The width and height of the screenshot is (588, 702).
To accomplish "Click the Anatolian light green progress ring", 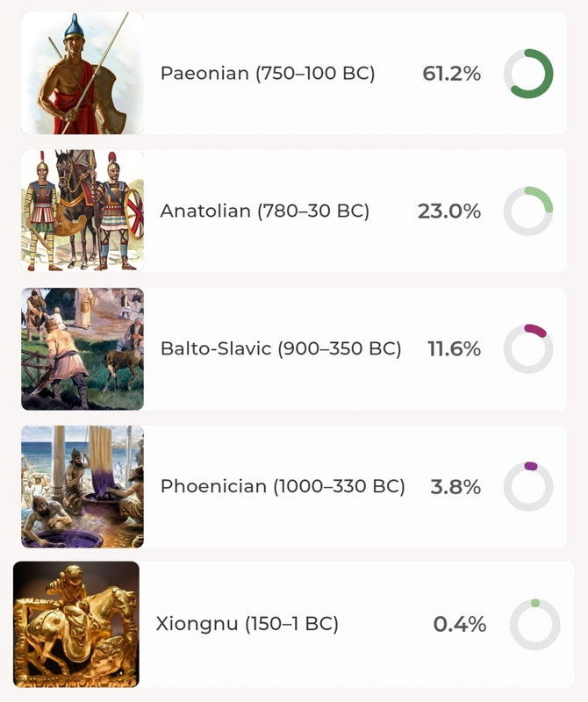I will 528,211.
